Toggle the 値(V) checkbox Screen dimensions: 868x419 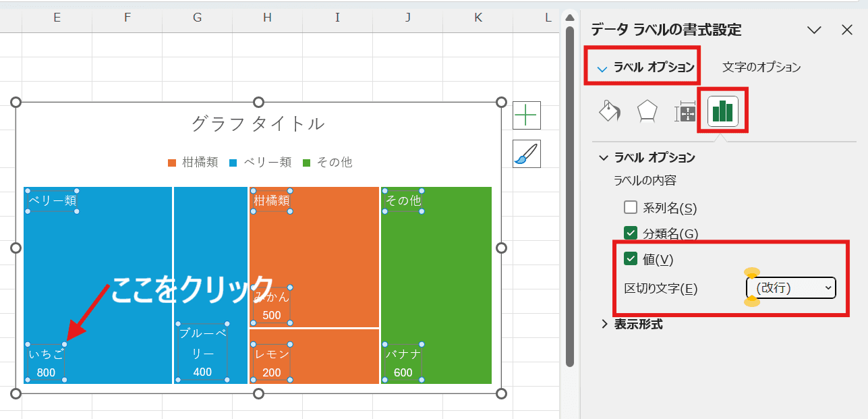pyautogui.click(x=631, y=259)
